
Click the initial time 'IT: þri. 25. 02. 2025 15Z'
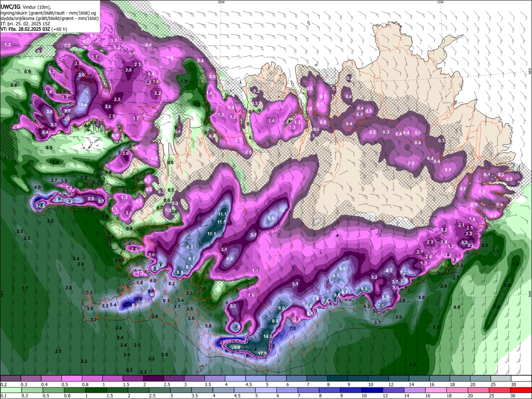coord(25,24)
